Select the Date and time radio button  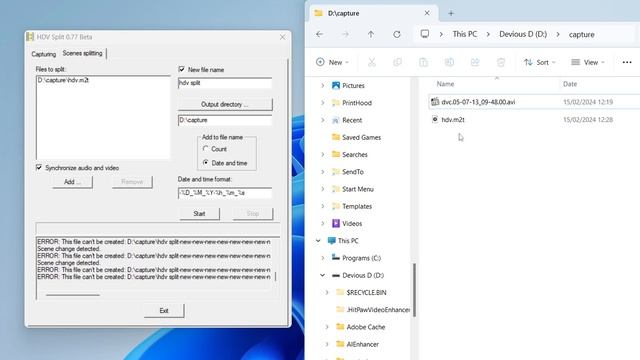point(206,162)
